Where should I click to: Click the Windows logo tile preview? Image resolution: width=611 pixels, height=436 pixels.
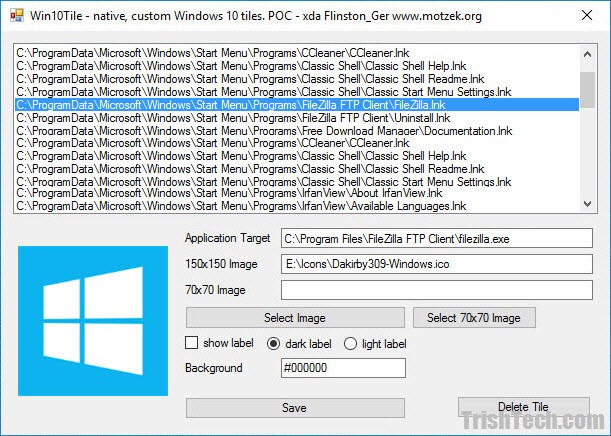coord(93,321)
